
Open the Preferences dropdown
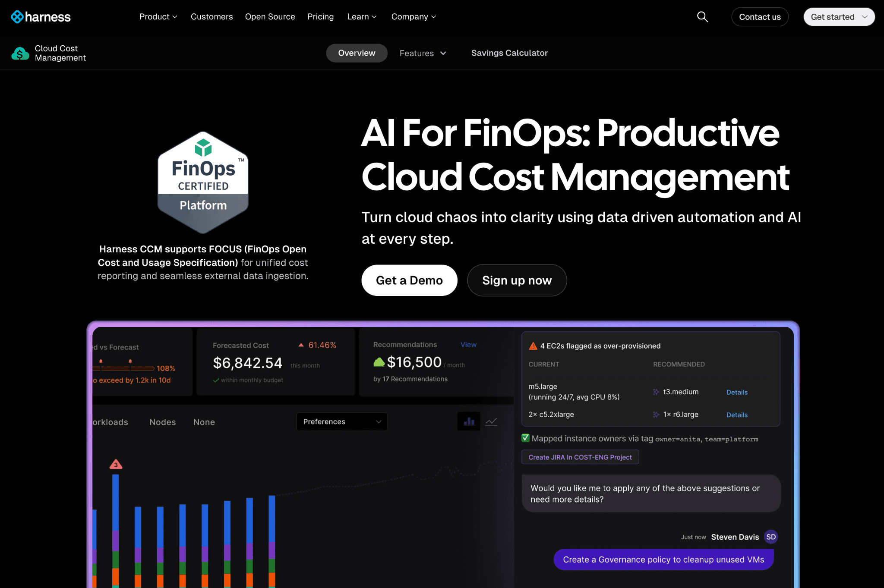[342, 421]
